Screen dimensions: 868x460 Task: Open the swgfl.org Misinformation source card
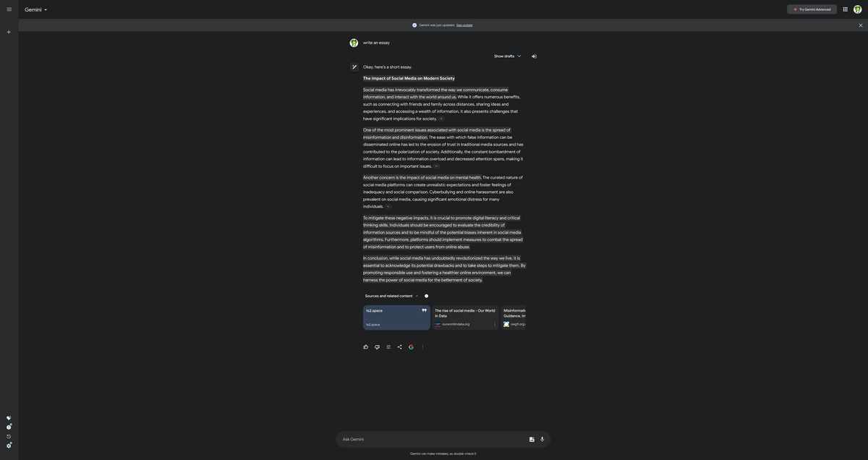pyautogui.click(x=514, y=318)
